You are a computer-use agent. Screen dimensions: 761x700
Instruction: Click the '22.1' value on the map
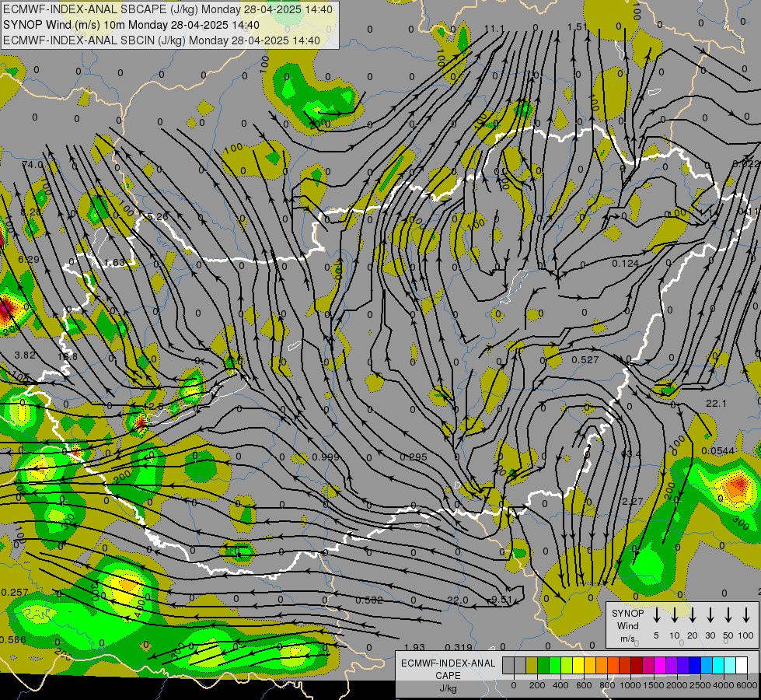716,403
